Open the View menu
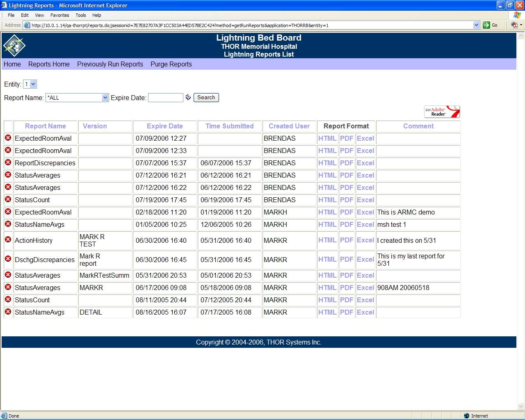Image resolution: width=525 pixels, height=420 pixels. click(x=39, y=15)
